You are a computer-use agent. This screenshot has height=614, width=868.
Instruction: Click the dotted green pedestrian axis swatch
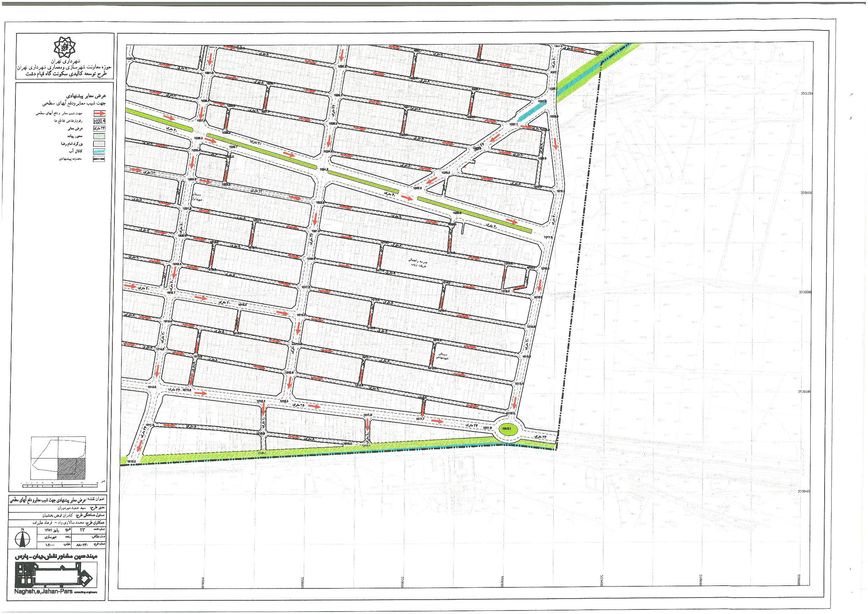pos(99,136)
